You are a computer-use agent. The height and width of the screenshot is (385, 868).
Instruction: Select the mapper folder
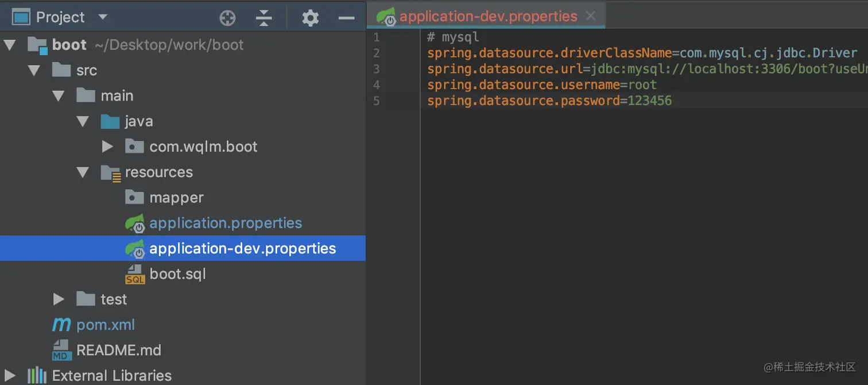click(176, 197)
